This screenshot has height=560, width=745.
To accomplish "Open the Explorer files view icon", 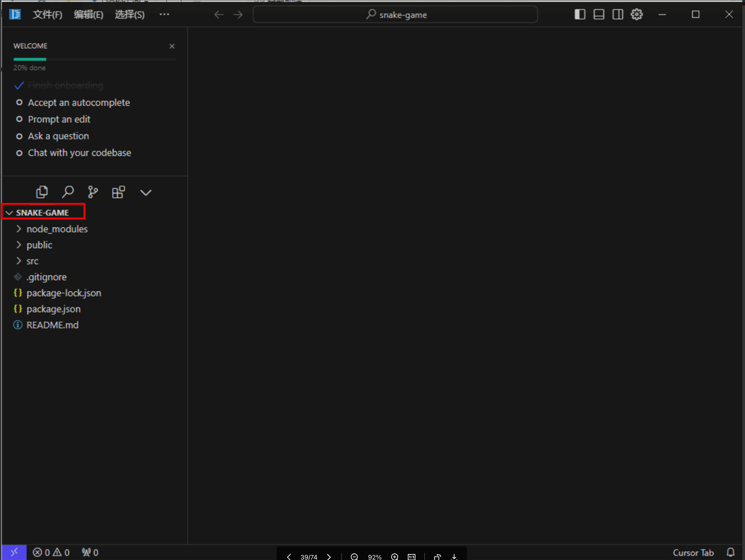I will coord(42,192).
